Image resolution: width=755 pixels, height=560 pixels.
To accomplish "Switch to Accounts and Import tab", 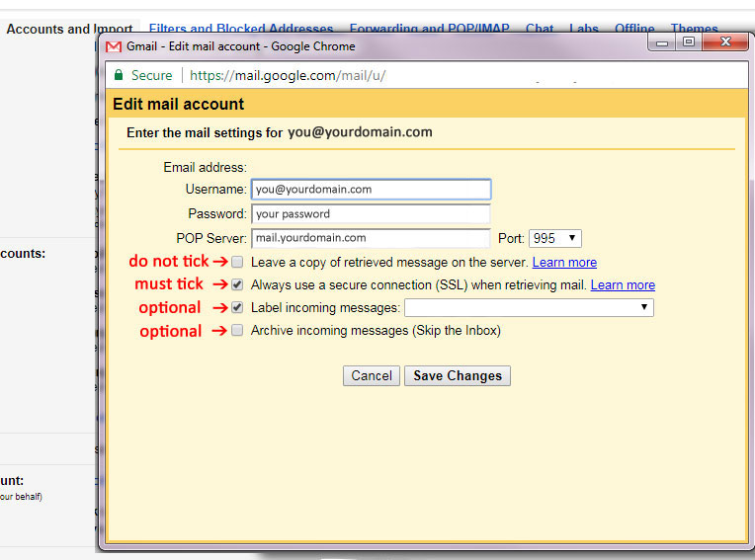I will coord(69,29).
